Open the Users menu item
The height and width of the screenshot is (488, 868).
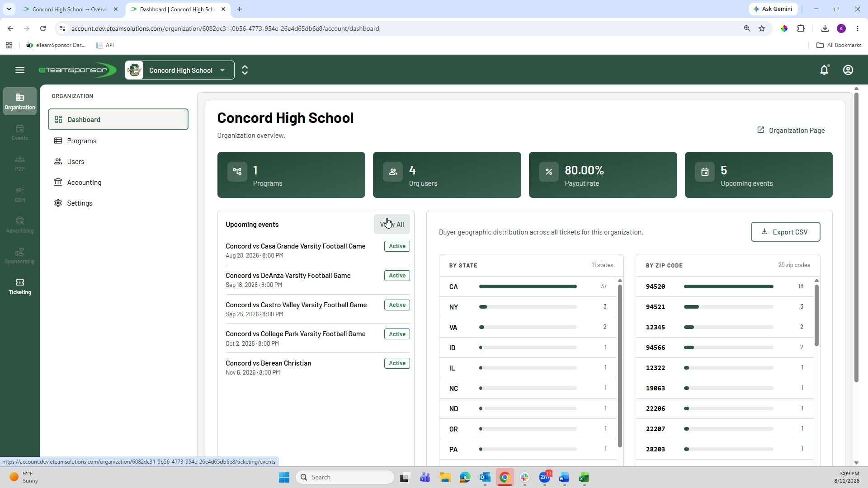118,162
